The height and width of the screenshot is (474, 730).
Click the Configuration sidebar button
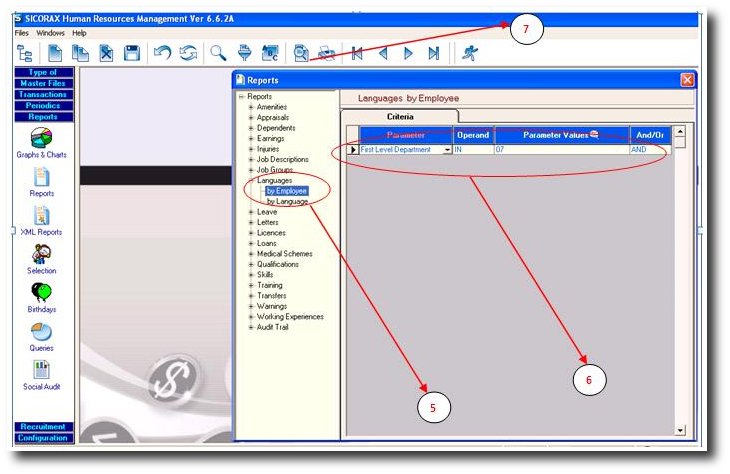point(43,438)
